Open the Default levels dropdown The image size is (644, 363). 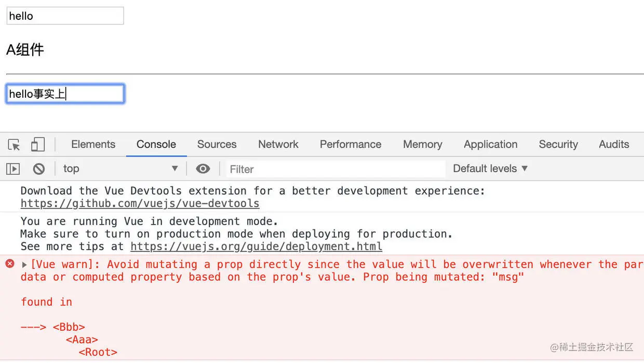(x=490, y=168)
